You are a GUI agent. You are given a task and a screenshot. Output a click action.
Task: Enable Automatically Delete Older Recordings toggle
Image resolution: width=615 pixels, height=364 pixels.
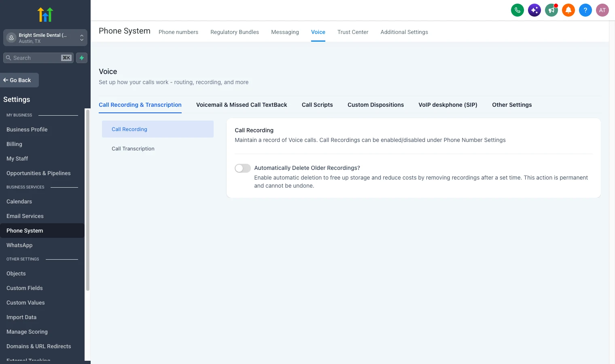243,168
